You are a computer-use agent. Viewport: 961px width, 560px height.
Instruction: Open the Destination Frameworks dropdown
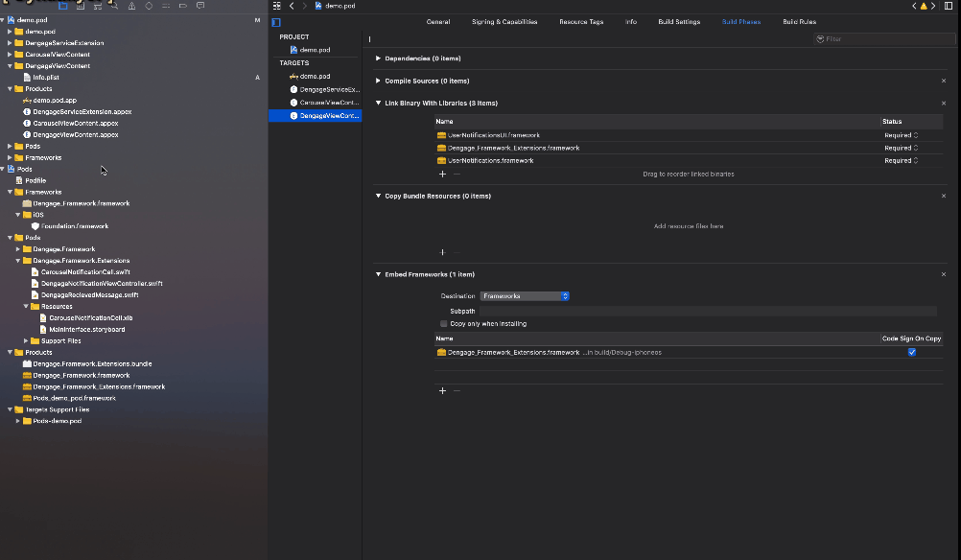click(525, 296)
